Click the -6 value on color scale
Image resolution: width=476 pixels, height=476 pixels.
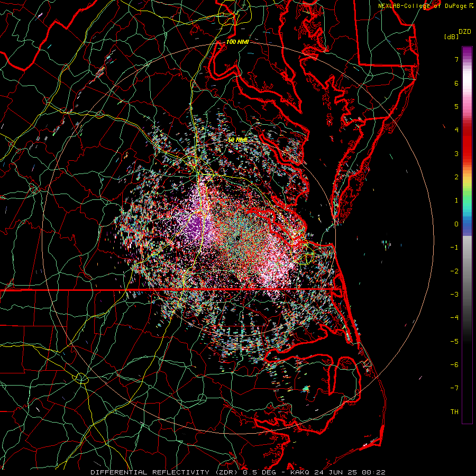[454, 365]
